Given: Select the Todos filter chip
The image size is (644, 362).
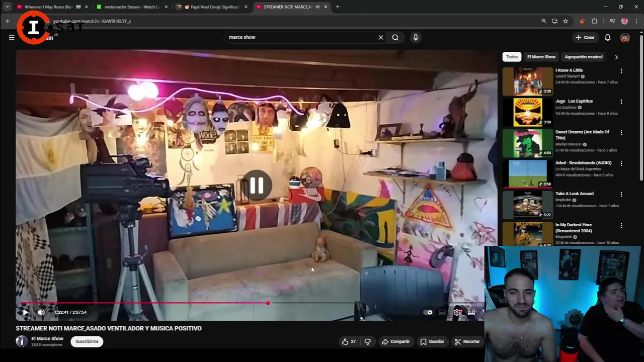Looking at the screenshot, I should pyautogui.click(x=512, y=57).
